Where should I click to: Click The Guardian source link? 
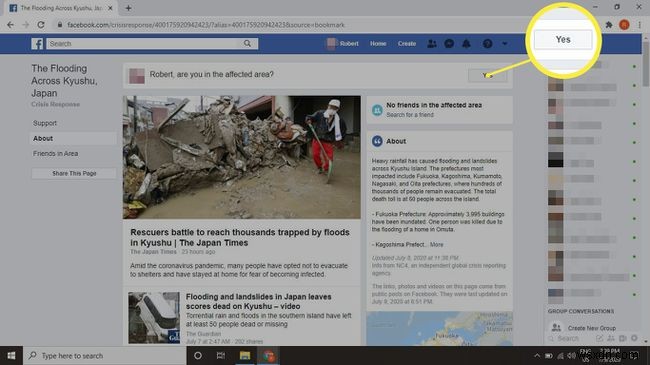click(203, 333)
